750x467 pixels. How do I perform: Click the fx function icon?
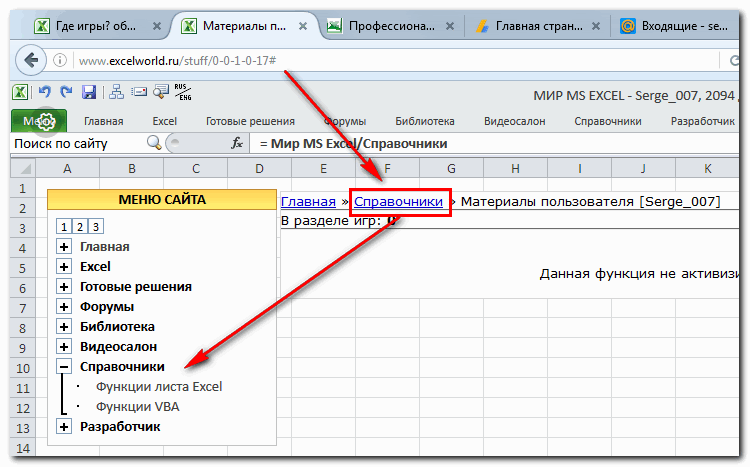(x=237, y=143)
